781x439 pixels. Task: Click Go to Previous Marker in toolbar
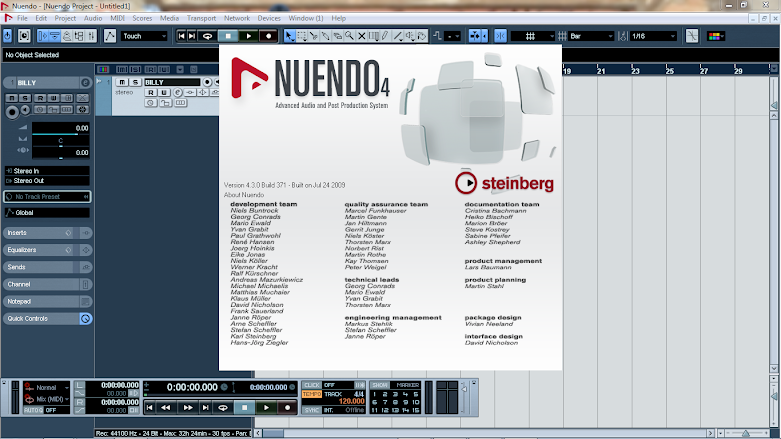tap(181, 36)
